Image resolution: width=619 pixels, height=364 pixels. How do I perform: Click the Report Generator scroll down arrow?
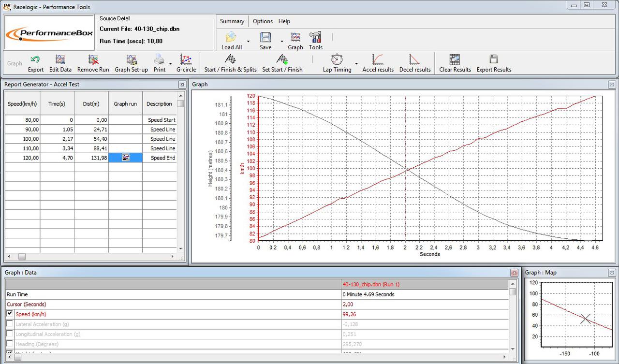[x=181, y=249]
